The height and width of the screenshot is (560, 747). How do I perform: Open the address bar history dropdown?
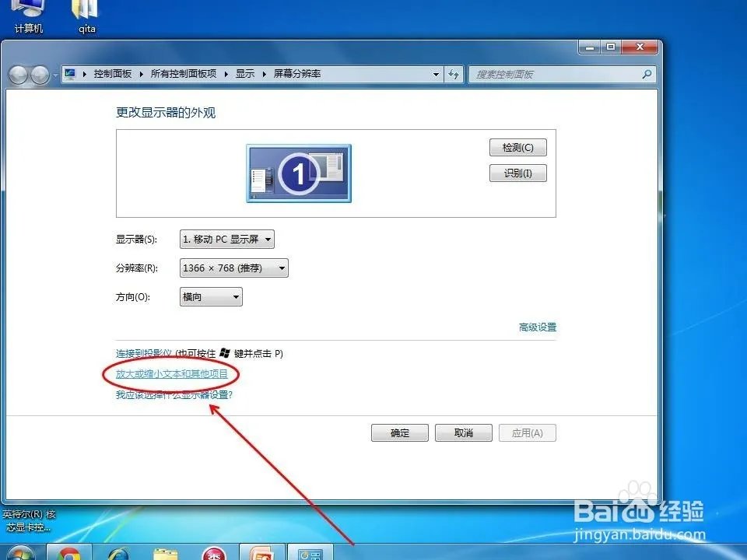[x=436, y=74]
